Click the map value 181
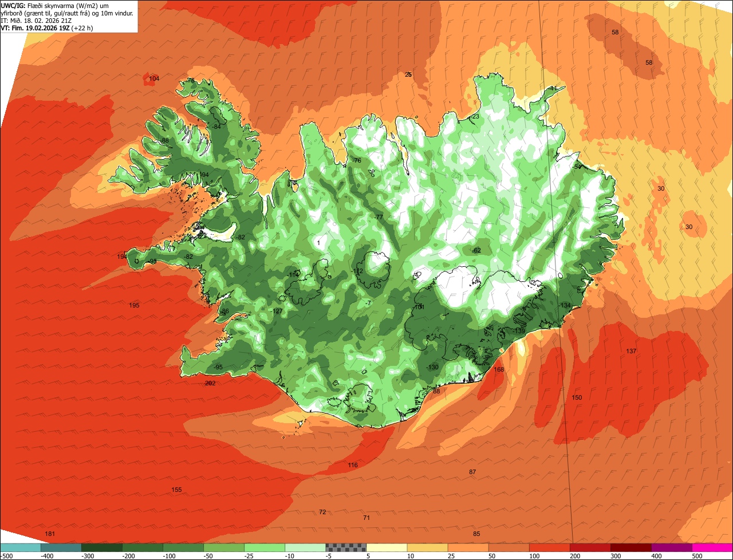The height and width of the screenshot is (560, 733). tap(50, 534)
